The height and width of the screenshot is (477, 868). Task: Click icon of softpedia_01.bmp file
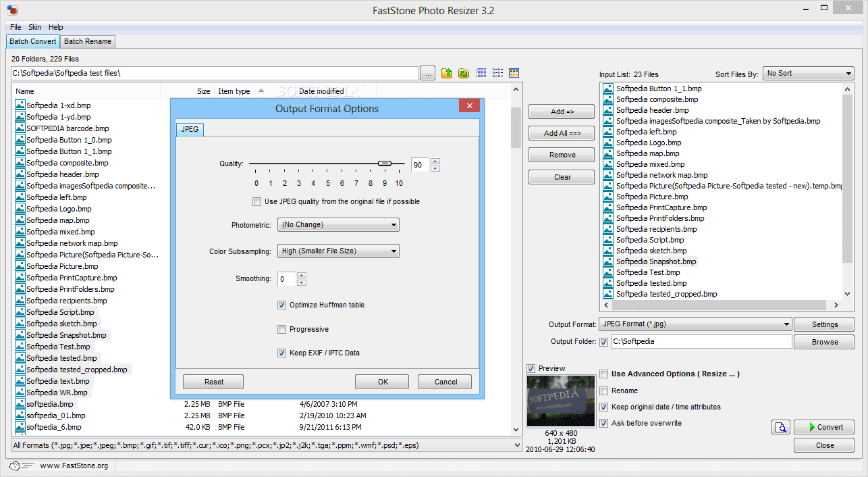(x=20, y=416)
